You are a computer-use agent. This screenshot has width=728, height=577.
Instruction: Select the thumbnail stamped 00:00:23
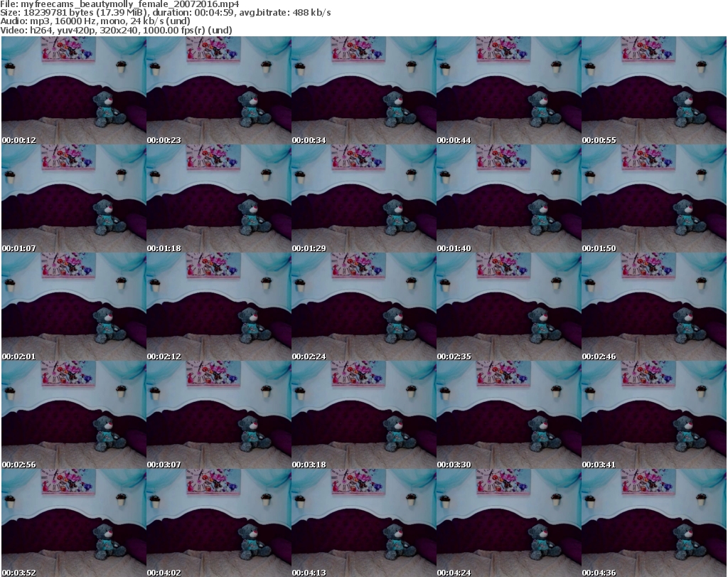pos(219,90)
